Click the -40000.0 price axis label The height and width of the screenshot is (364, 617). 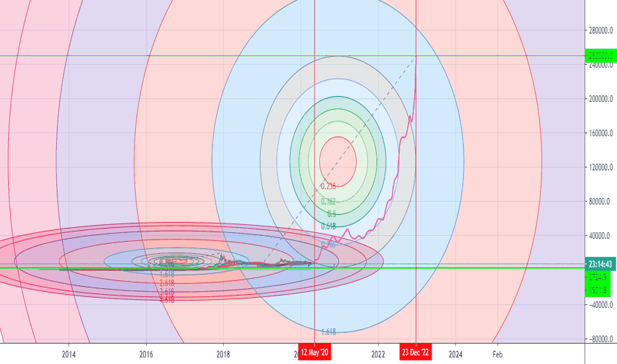click(601, 304)
